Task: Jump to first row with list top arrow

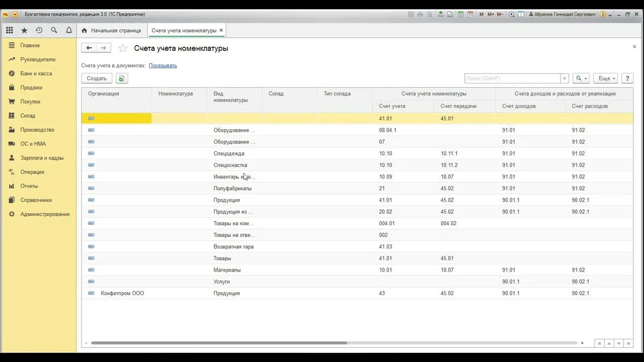Action: pyautogui.click(x=599, y=343)
